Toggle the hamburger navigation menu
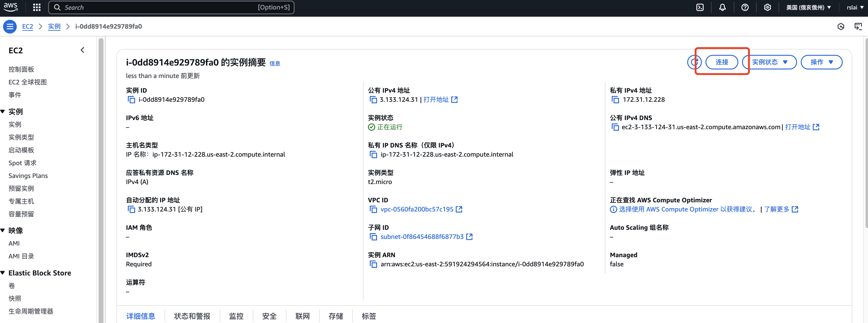Viewport: 868px width, 323px height. coord(10,26)
